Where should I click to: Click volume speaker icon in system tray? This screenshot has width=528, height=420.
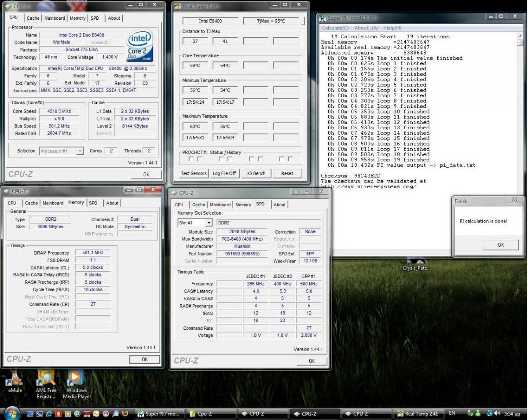click(497, 413)
